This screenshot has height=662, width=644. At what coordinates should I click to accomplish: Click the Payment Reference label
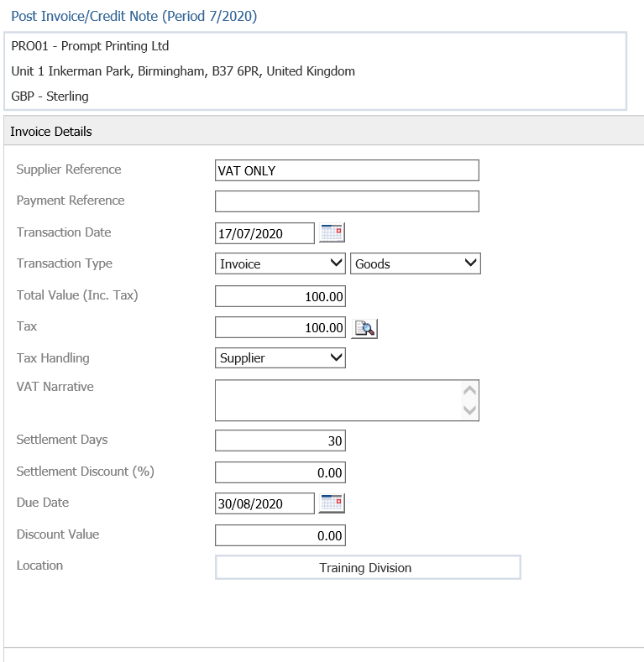coord(71,201)
